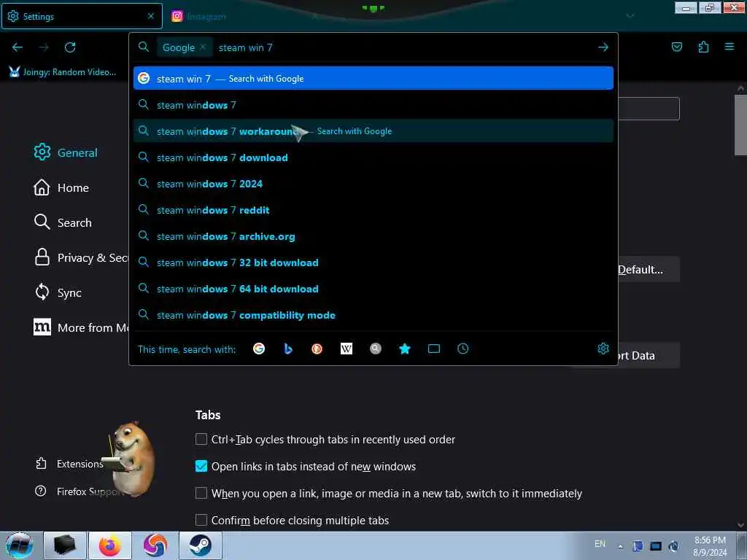The height and width of the screenshot is (560, 747).
Task: Choose suggestion 'steam windows 7 archive.org'
Action: pos(373,236)
